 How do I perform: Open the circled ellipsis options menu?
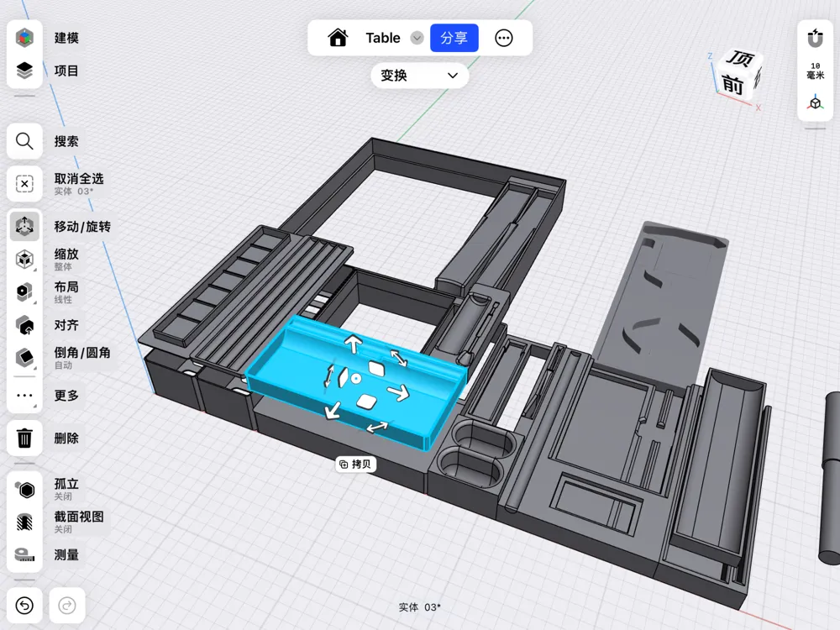pyautogui.click(x=503, y=38)
